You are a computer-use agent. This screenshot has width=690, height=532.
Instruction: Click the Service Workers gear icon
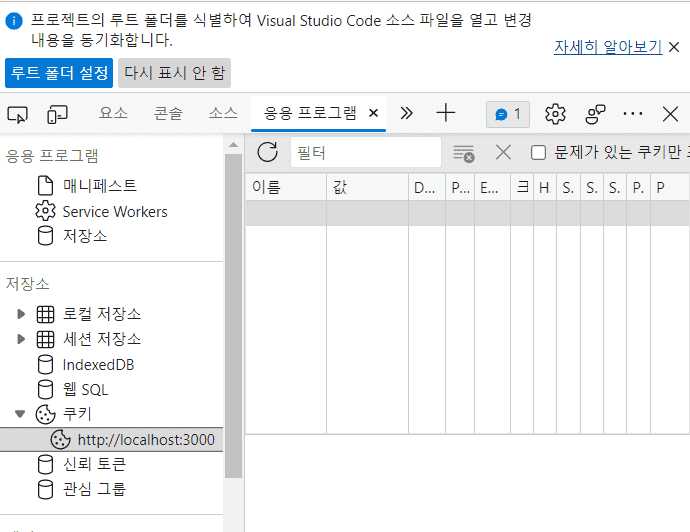(45, 211)
